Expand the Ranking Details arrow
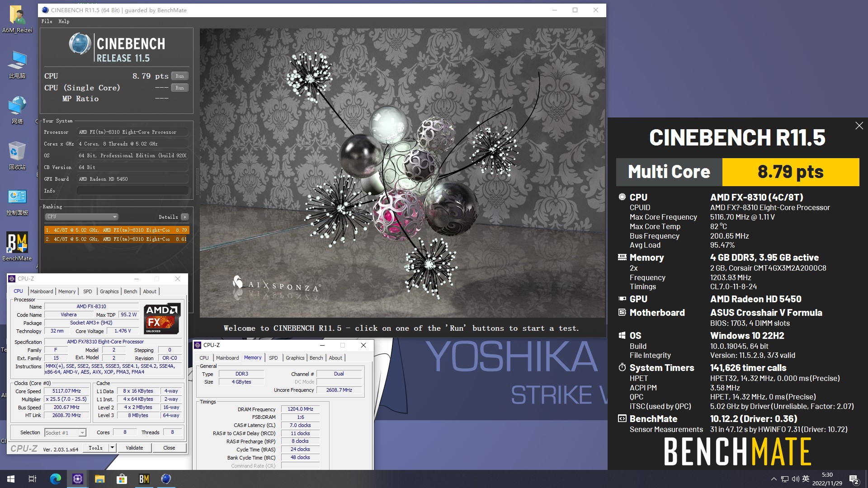 [x=184, y=217]
